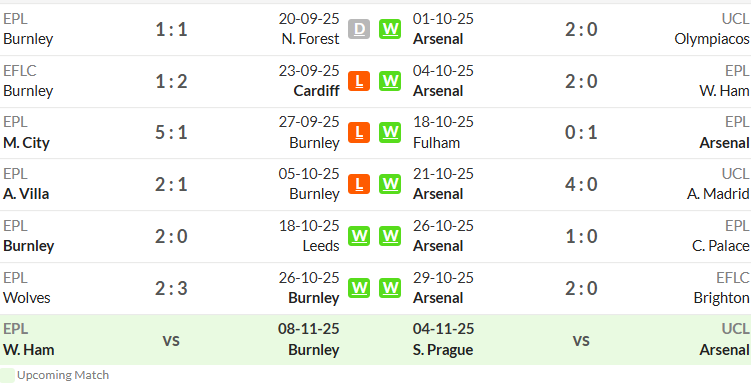Click the orange L badge for the M. City vs Burnley match

[359, 133]
